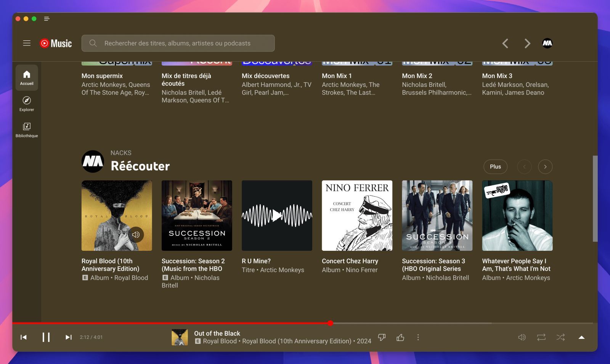Open the player three-dot more actions menu

pyautogui.click(x=418, y=337)
